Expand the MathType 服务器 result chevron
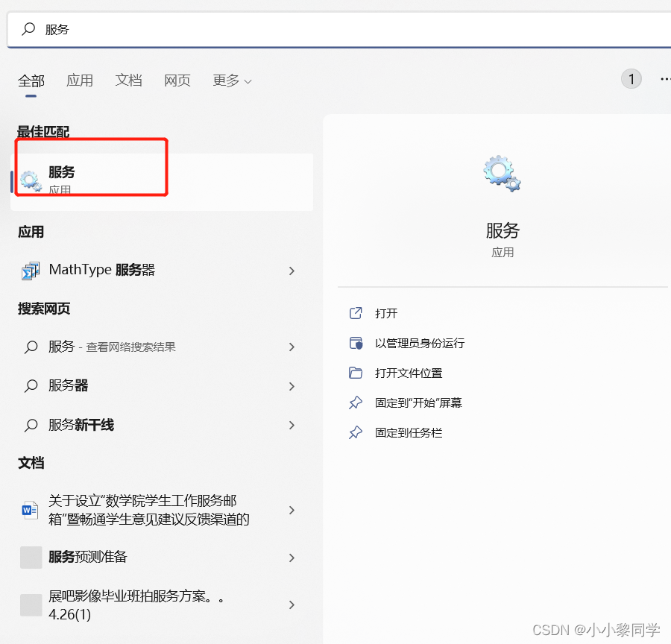 [292, 271]
